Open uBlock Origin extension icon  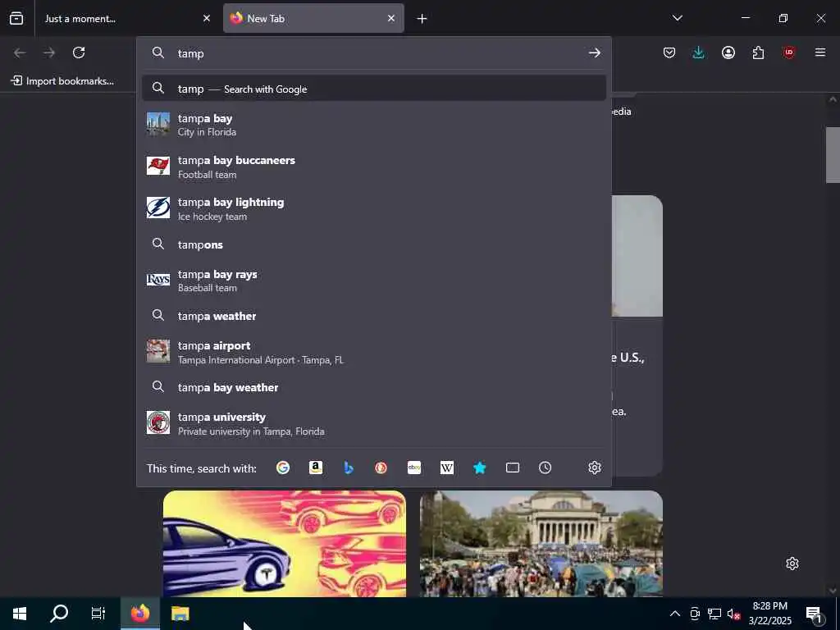788,52
